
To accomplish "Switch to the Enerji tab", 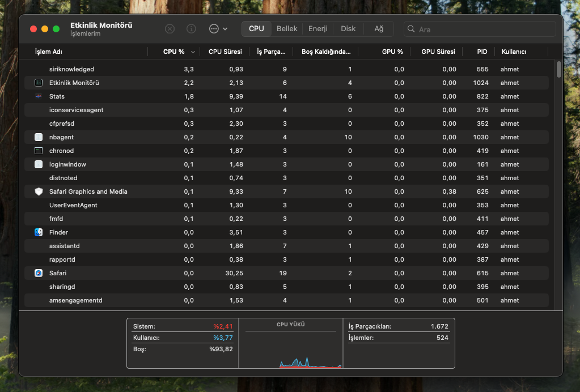I will pyautogui.click(x=318, y=29).
